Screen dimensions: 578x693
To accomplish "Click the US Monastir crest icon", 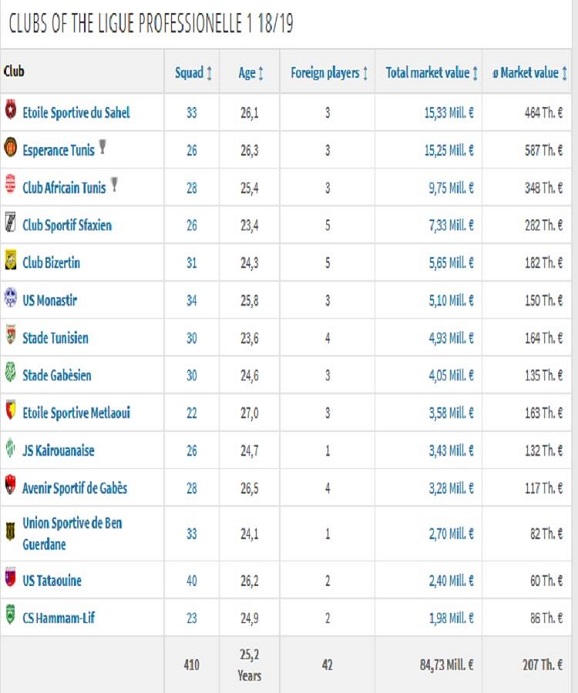I will 11,297.
